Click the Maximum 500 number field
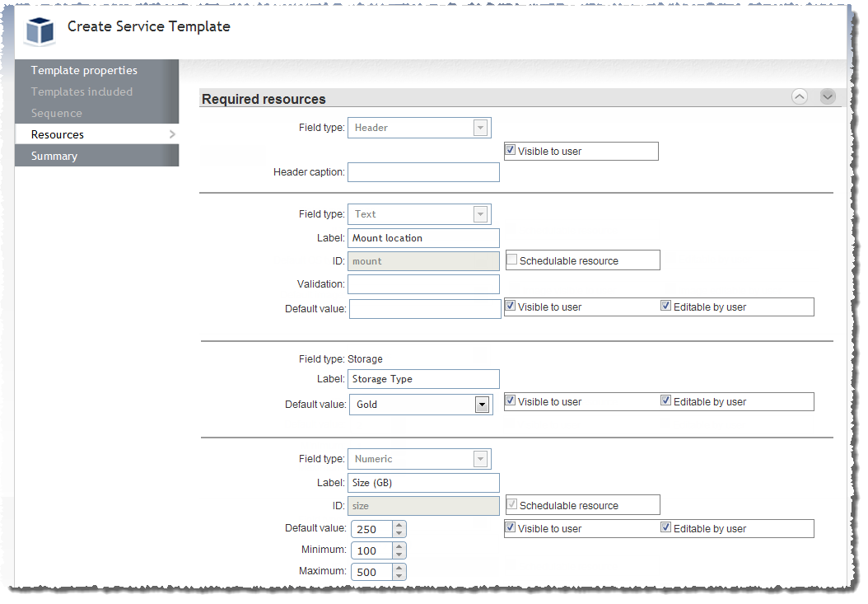This screenshot has height=604, width=868. click(x=372, y=572)
